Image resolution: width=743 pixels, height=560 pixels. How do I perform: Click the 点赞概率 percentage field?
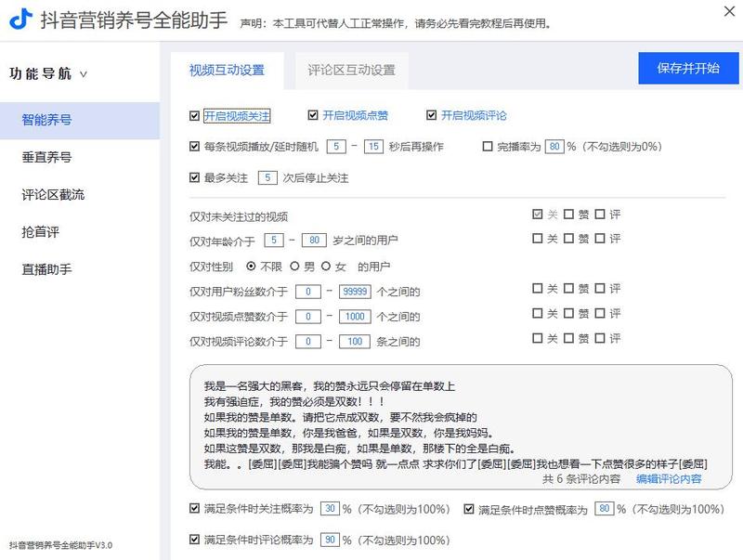605,509
